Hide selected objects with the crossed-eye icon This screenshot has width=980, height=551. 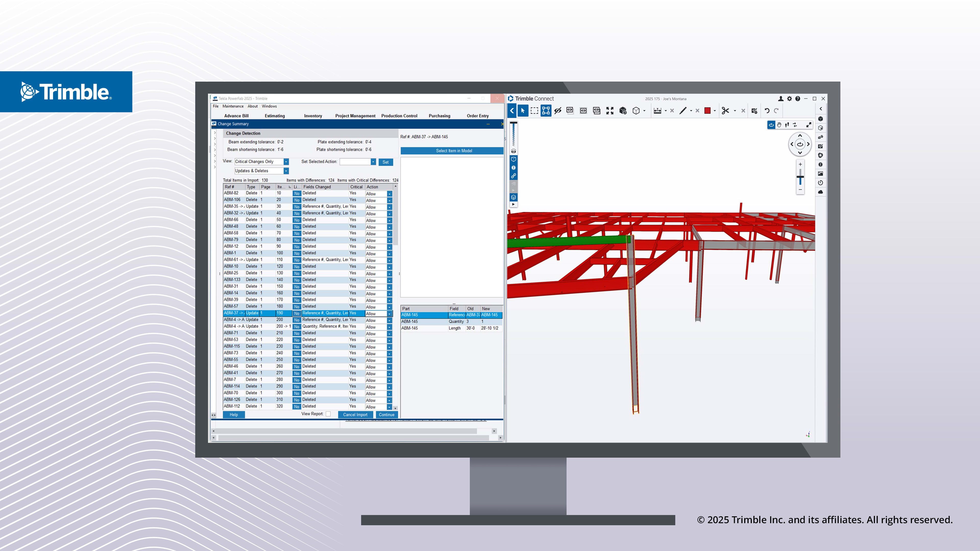[x=558, y=111]
